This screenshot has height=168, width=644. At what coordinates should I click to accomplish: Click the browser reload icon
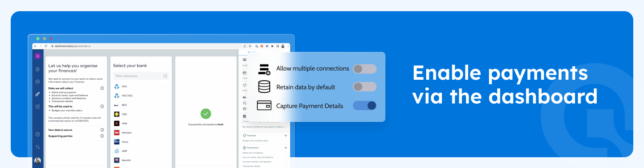pos(45,46)
